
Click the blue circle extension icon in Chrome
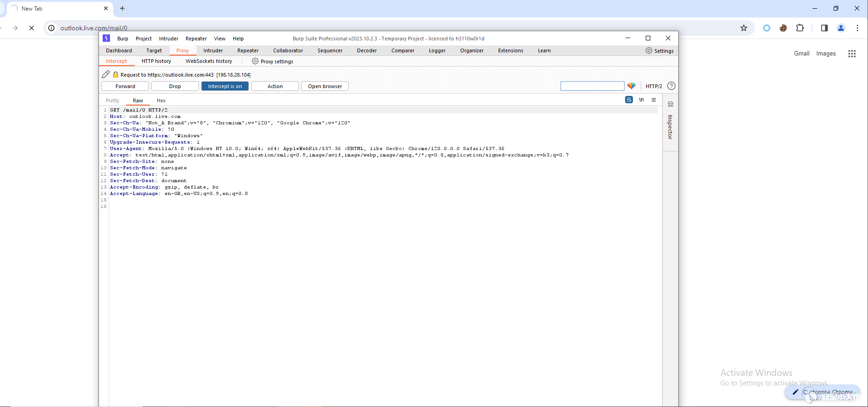[x=767, y=28]
